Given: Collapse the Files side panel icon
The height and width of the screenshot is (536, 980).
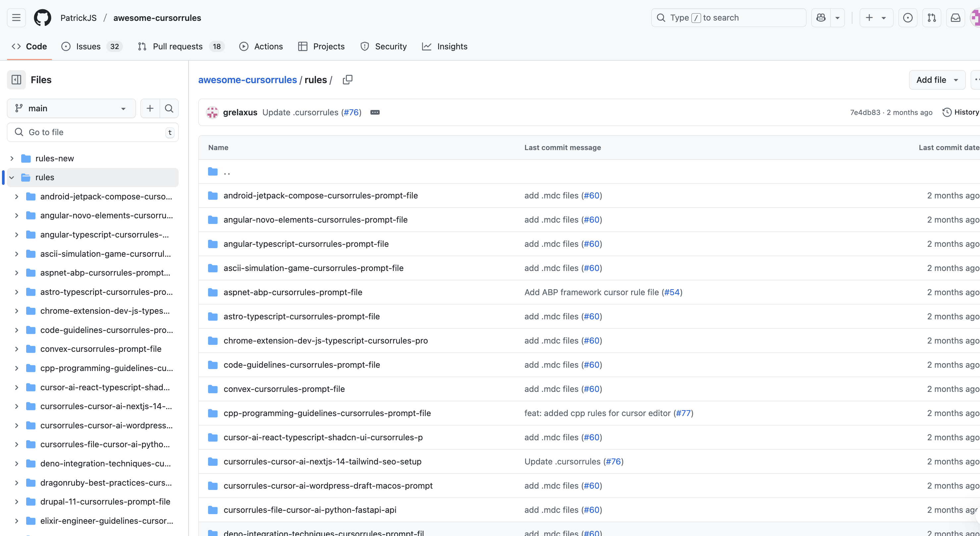Looking at the screenshot, I should tap(16, 80).
